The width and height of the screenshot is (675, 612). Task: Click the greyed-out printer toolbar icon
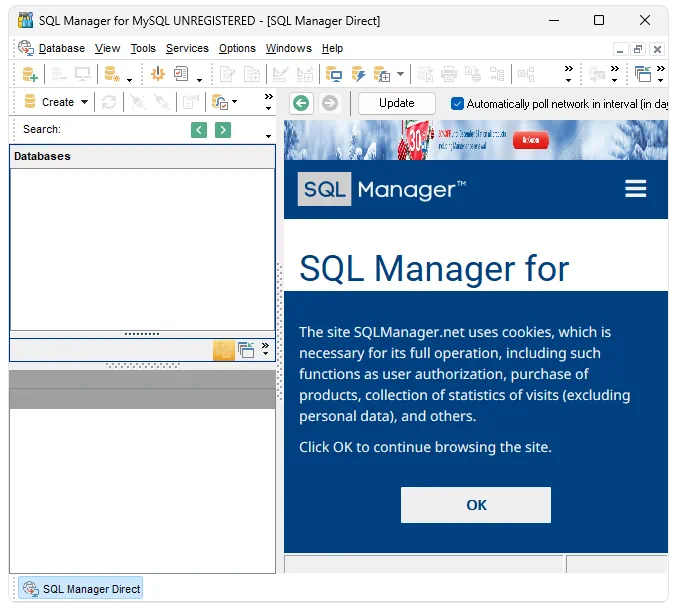449,74
